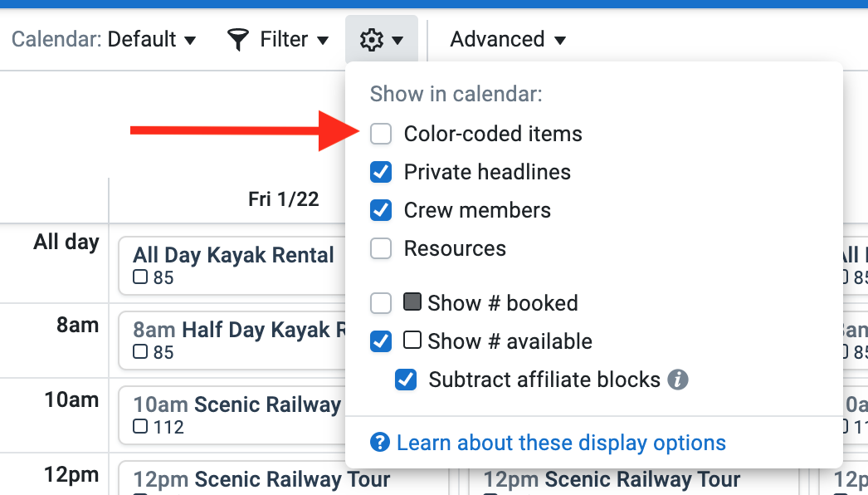
Task: Tick the Resources checkbox
Action: click(381, 248)
